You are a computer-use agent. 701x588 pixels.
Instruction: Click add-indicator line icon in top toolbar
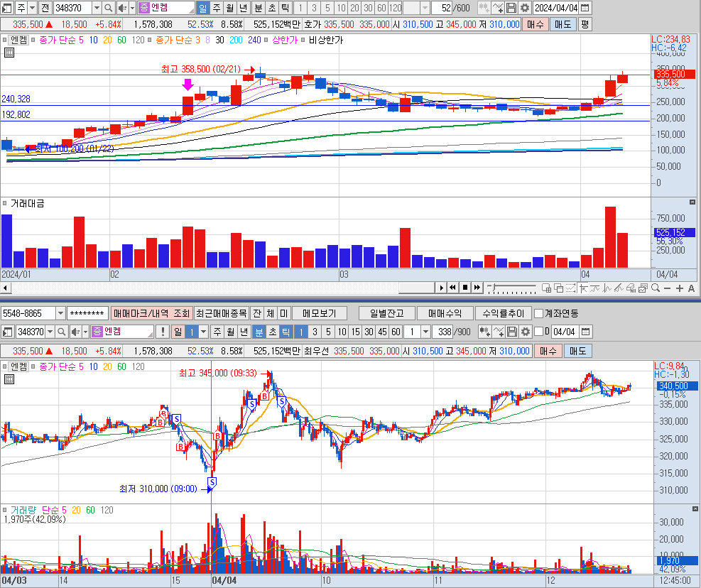click(x=498, y=8)
